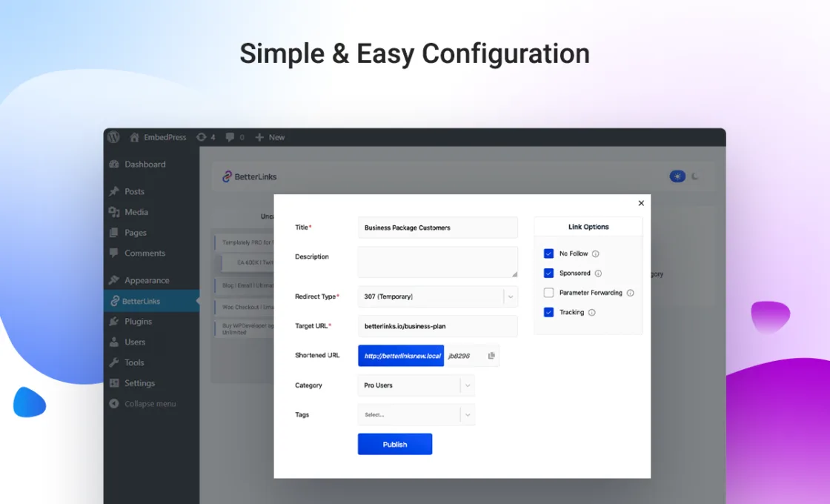The image size is (830, 504).
Task: Click the New plus icon
Action: pos(259,138)
